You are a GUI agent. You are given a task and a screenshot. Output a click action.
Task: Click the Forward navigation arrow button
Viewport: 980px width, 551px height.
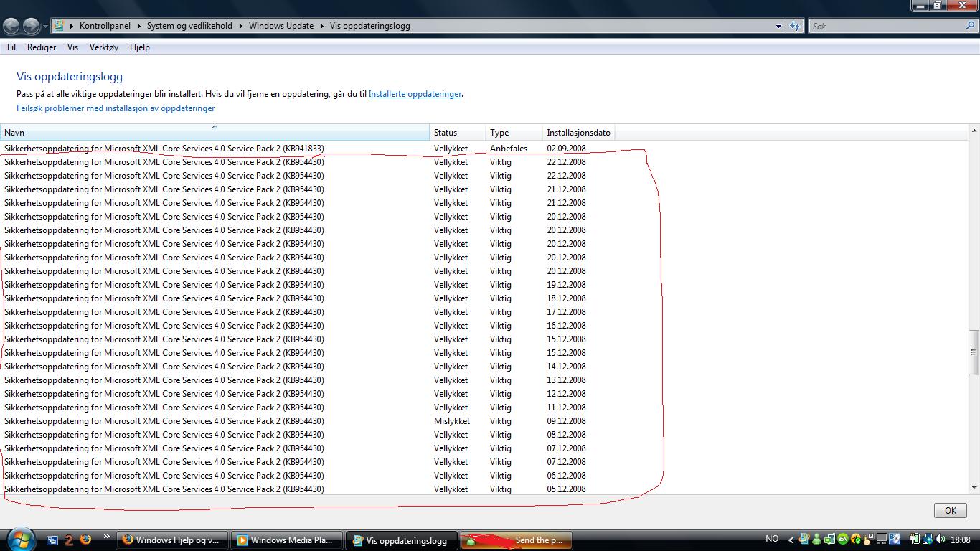coord(31,26)
